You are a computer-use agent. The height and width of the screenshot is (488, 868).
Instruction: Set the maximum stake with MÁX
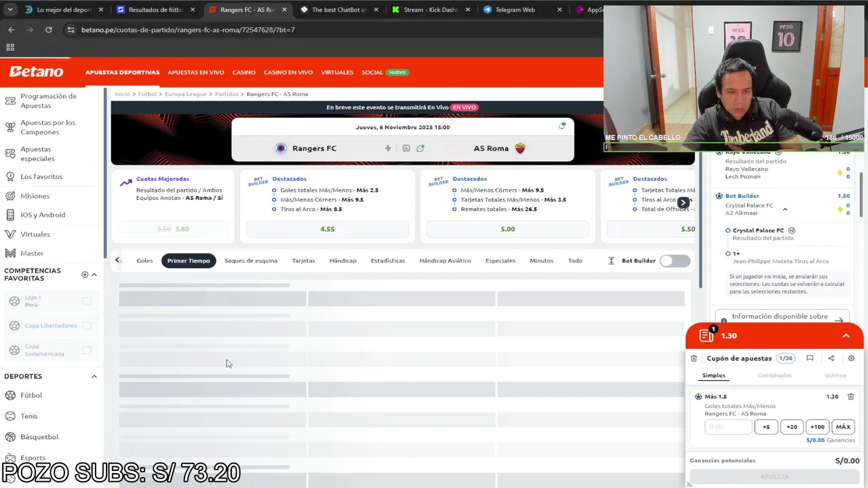pos(843,427)
